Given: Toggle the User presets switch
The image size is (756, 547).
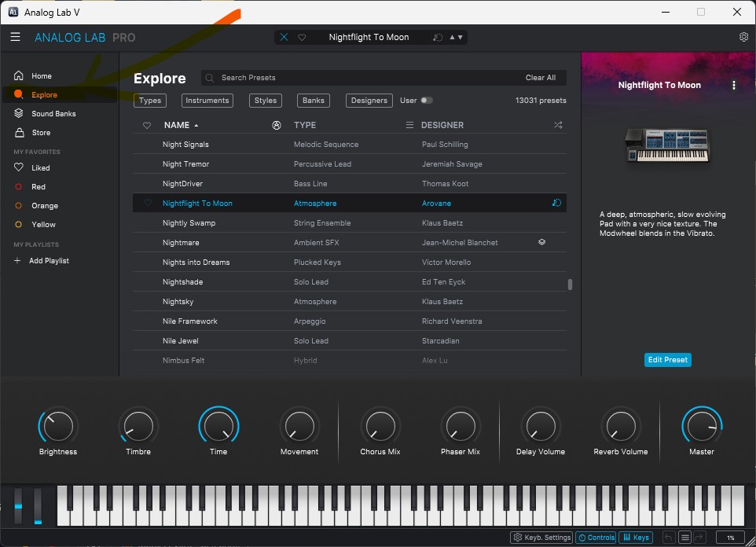Looking at the screenshot, I should [426, 101].
